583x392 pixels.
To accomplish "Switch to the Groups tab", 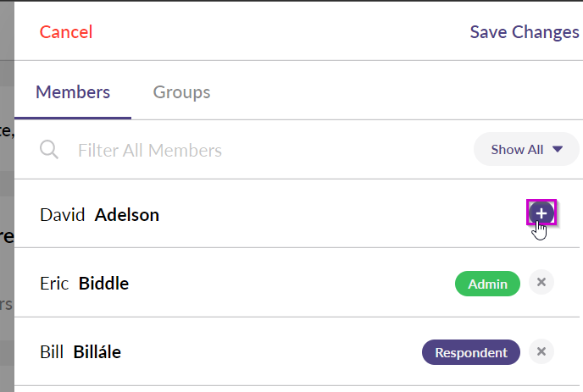I will [x=182, y=92].
